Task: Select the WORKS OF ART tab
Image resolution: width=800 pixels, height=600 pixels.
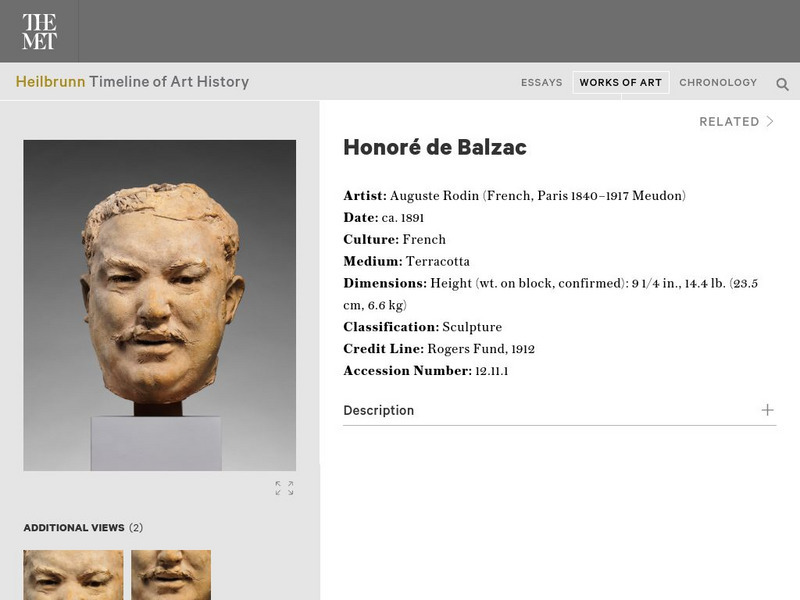Action: pyautogui.click(x=621, y=83)
